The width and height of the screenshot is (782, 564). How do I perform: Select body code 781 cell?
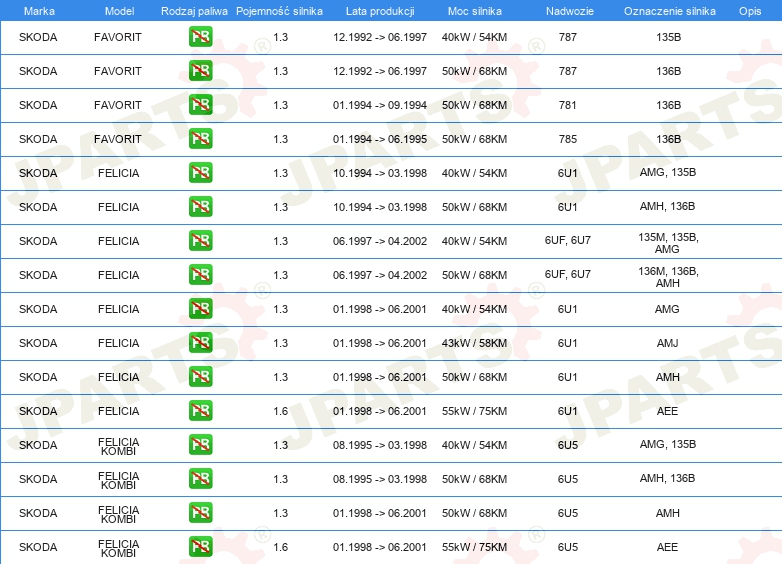tap(568, 105)
